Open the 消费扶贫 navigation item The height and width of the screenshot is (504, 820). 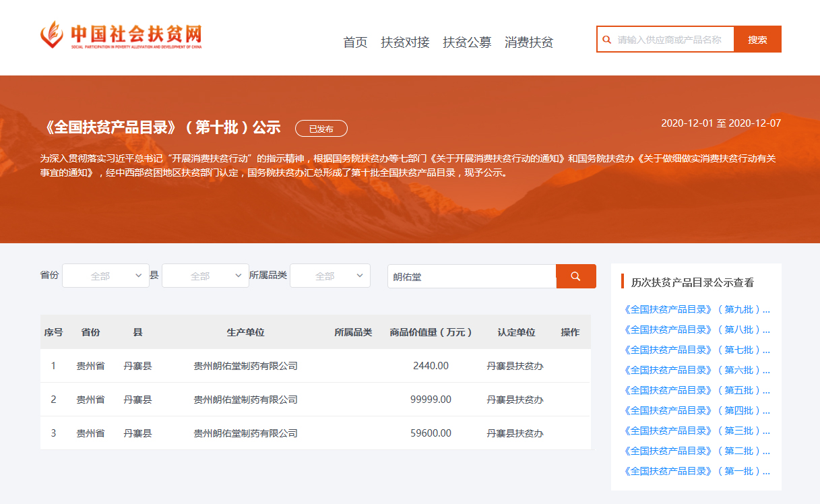pyautogui.click(x=529, y=42)
